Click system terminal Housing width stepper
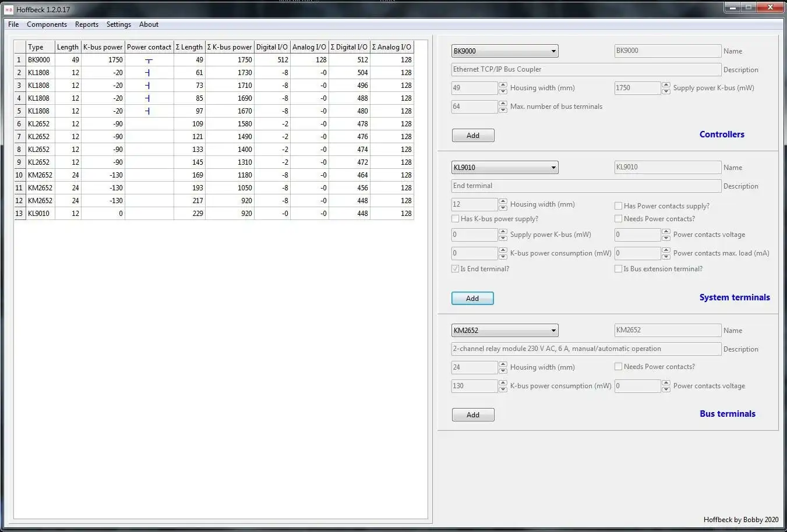The width and height of the screenshot is (787, 532). 503,204
